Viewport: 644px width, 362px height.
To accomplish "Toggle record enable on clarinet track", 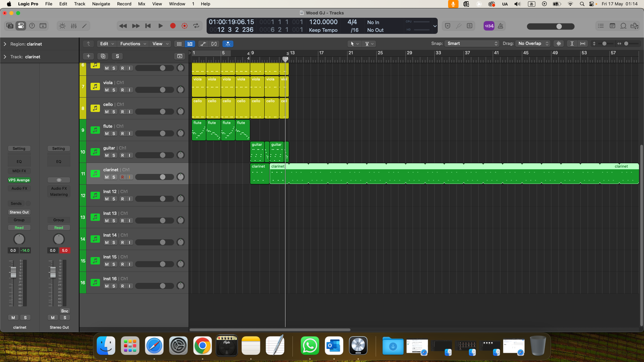I will pyautogui.click(x=122, y=177).
